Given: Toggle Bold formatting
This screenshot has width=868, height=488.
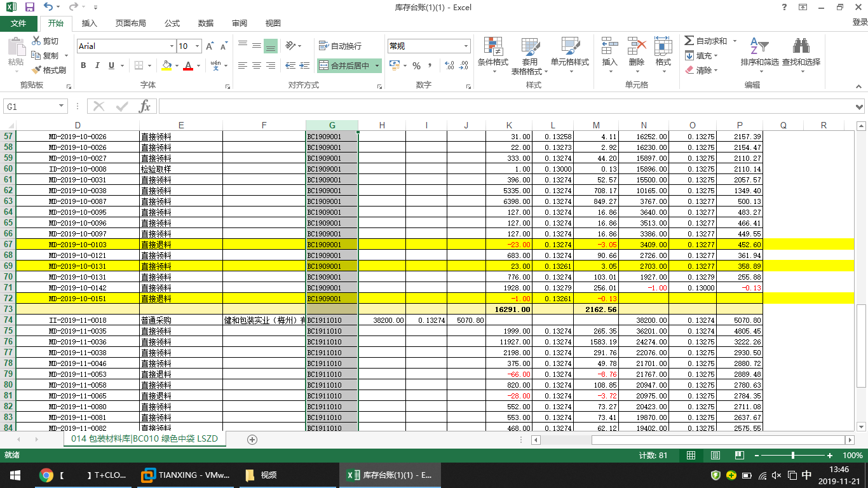Looking at the screenshot, I should click(83, 65).
